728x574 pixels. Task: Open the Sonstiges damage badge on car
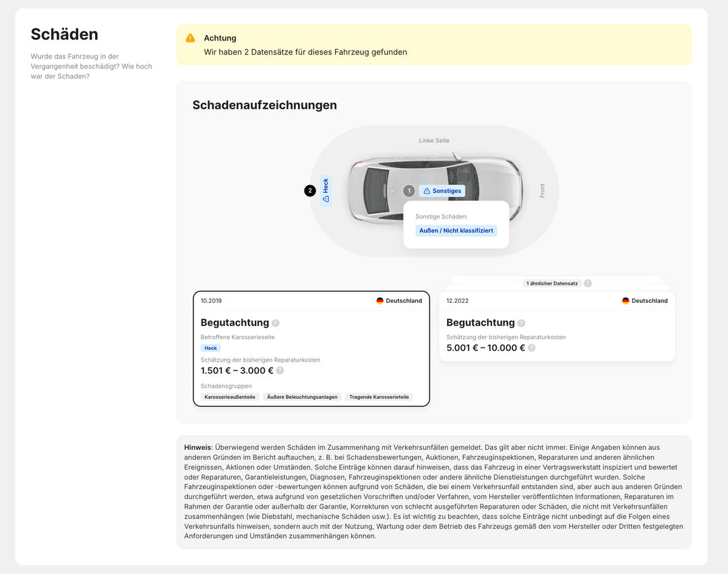(x=442, y=191)
